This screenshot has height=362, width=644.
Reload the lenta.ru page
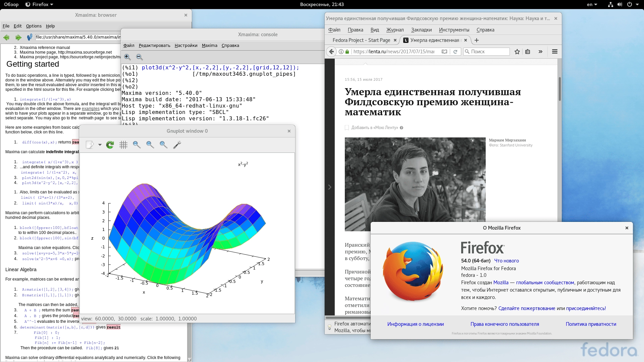[x=455, y=52]
